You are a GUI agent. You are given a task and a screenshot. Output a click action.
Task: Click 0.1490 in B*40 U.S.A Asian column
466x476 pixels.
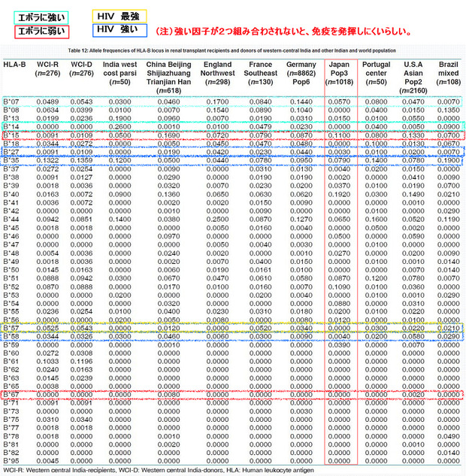(x=413, y=194)
